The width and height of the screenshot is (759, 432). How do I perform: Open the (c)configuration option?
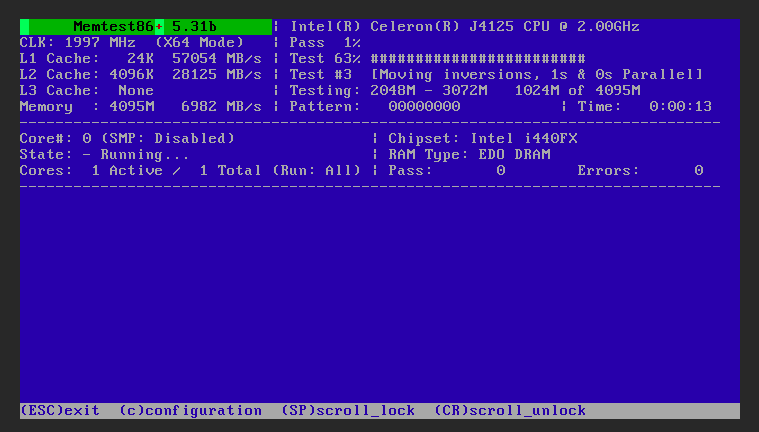pyautogui.click(x=191, y=411)
